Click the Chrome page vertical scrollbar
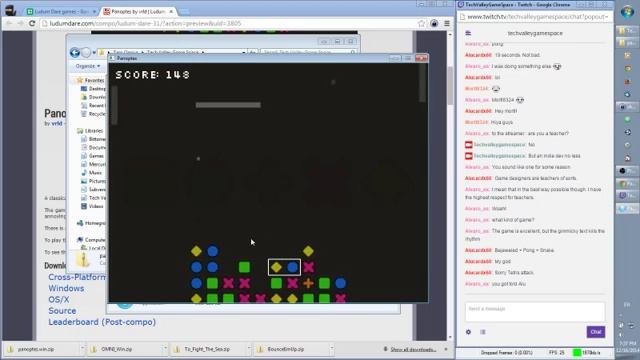This screenshot has width=640, height=360. coord(450,85)
